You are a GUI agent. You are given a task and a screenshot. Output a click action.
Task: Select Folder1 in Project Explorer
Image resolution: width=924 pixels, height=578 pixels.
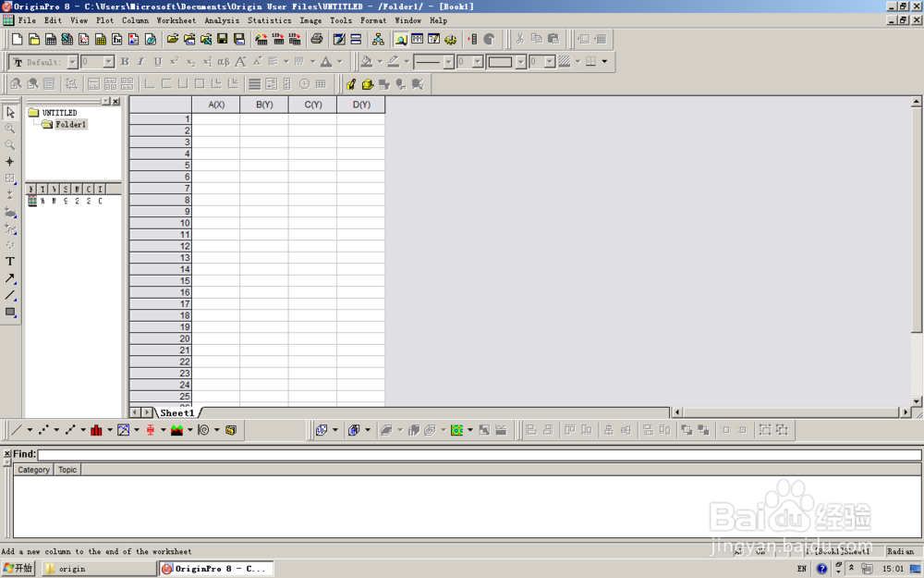pyautogui.click(x=71, y=125)
